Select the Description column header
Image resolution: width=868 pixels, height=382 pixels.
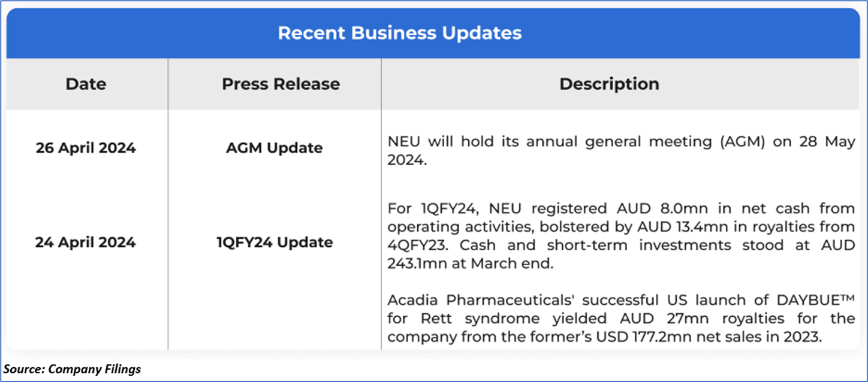(x=609, y=84)
